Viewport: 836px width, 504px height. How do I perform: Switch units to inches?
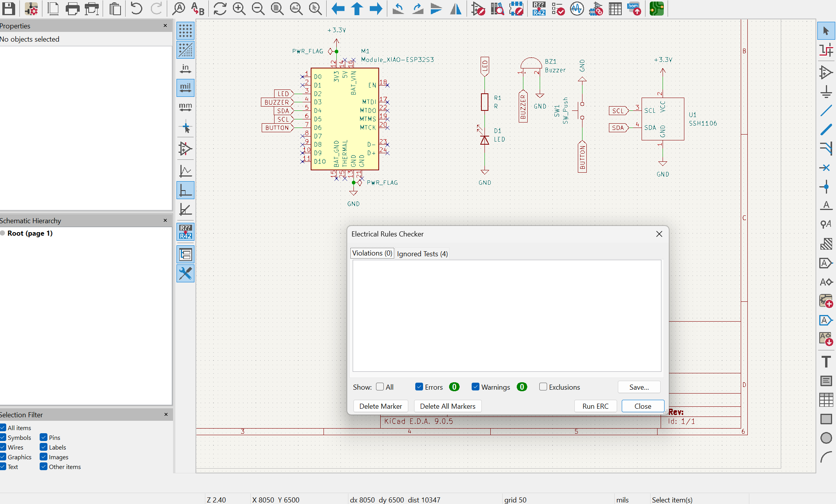click(185, 69)
